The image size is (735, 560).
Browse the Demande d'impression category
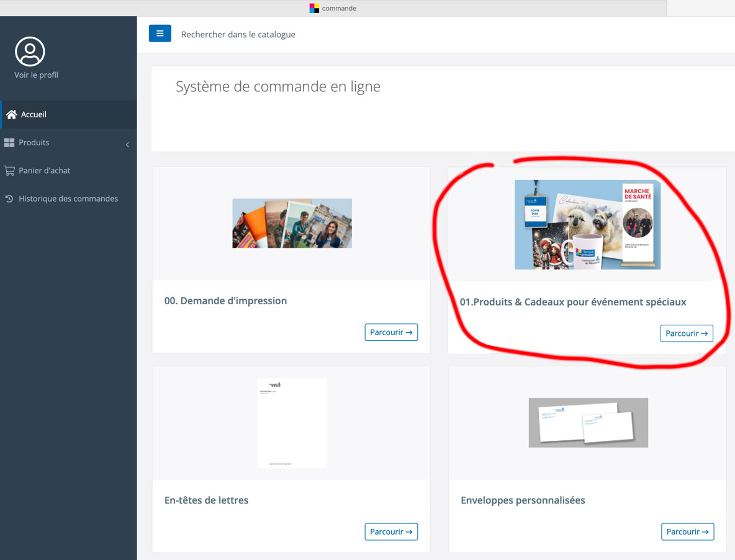[x=391, y=332]
